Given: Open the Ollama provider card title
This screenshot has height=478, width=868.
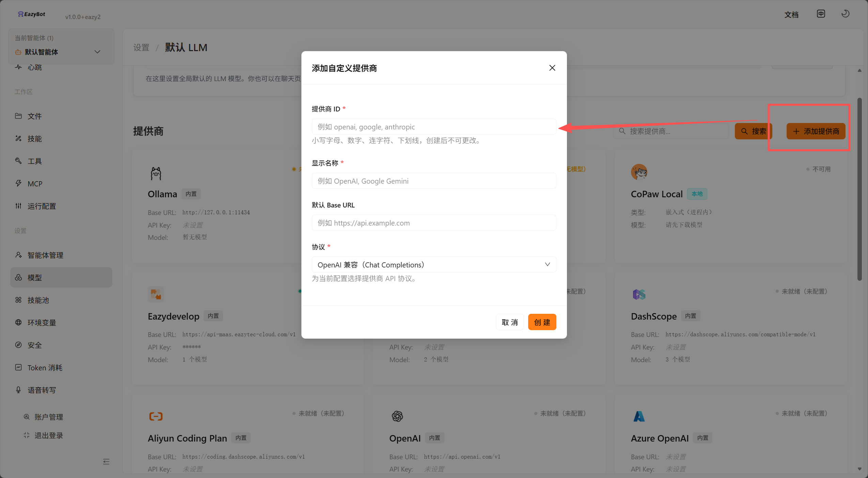Looking at the screenshot, I should [162, 194].
